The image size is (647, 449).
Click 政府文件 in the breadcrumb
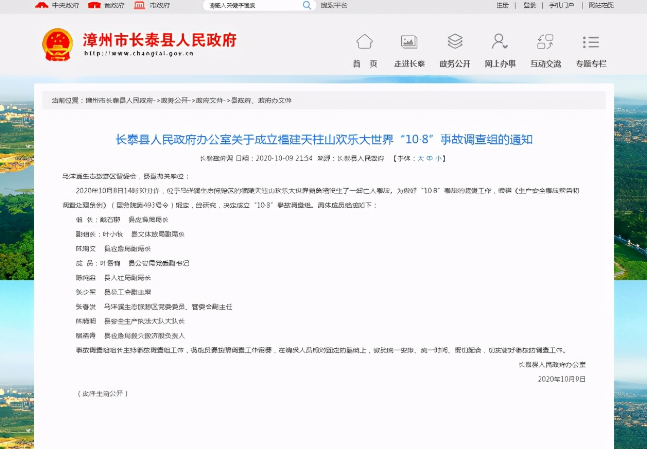point(209,100)
